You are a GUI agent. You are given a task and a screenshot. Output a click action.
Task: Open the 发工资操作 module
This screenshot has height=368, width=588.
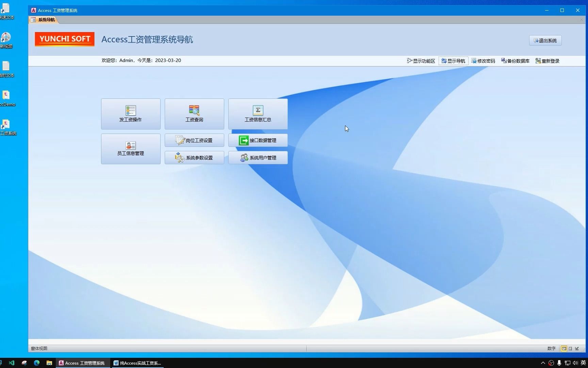pyautogui.click(x=130, y=114)
